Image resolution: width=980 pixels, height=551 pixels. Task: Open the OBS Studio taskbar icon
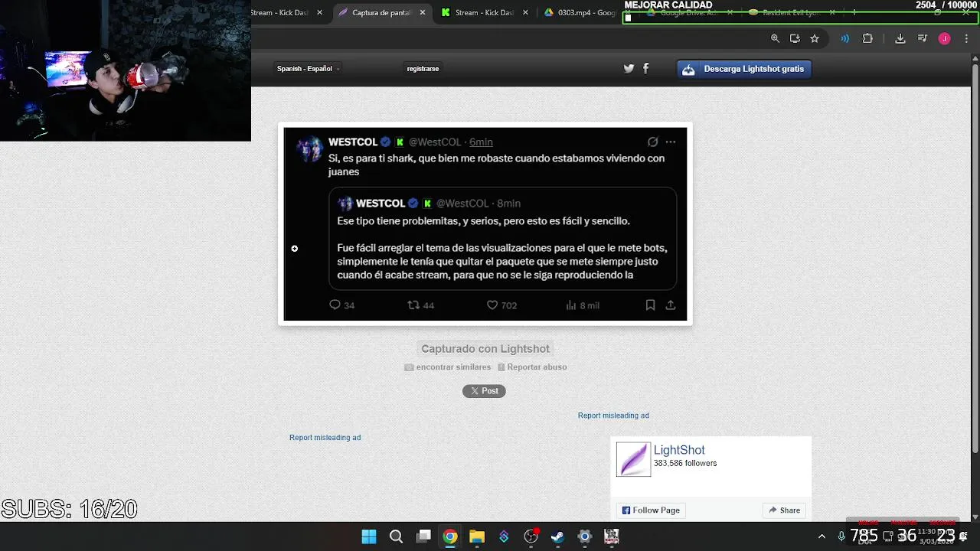pos(531,536)
